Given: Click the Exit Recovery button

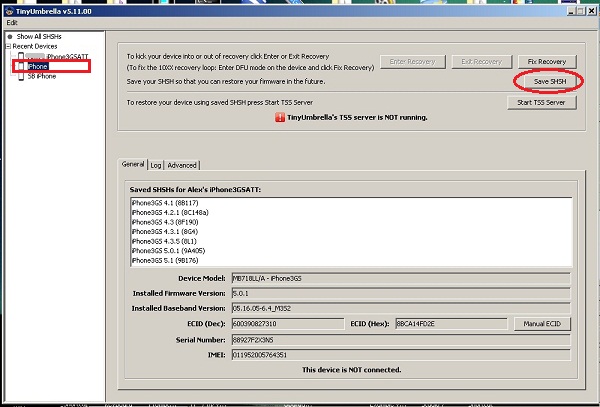Looking at the screenshot, I should 481,62.
